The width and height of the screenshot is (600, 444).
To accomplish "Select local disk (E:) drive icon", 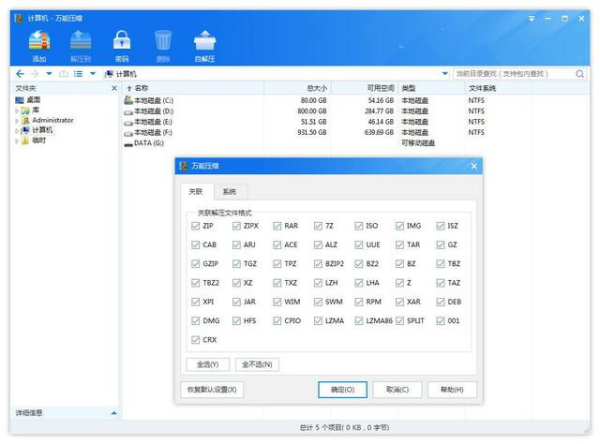I will click(x=128, y=122).
